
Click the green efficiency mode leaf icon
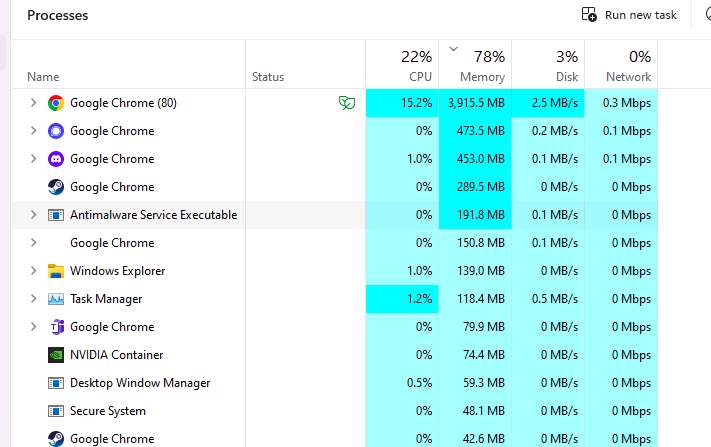click(x=346, y=103)
